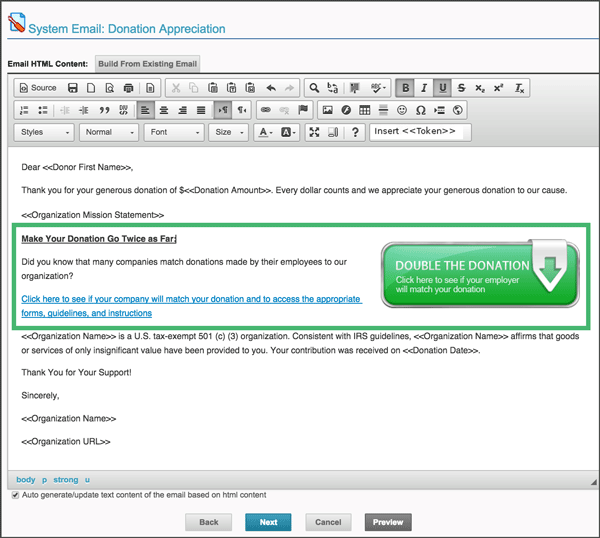
Task: Open the Replace tool
Action: click(333, 88)
